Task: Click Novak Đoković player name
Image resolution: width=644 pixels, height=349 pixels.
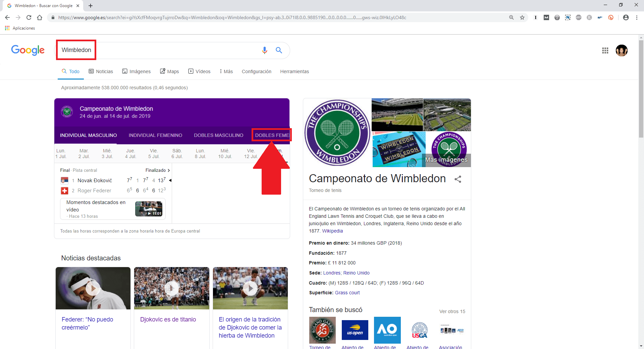Action: (x=95, y=181)
